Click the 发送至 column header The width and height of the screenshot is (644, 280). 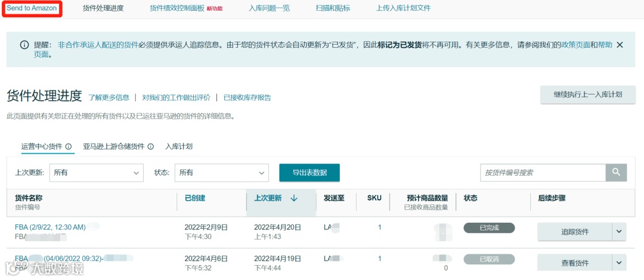click(335, 198)
